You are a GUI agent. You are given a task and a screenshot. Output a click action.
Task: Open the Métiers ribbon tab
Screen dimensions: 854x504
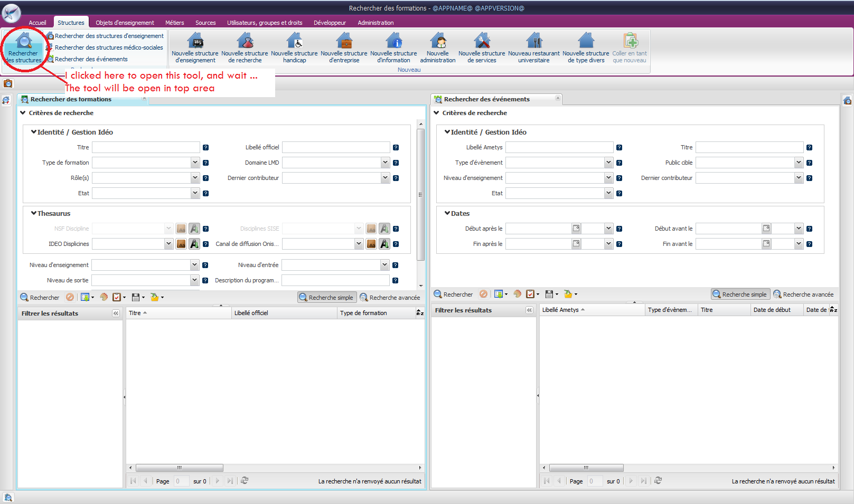tap(174, 23)
